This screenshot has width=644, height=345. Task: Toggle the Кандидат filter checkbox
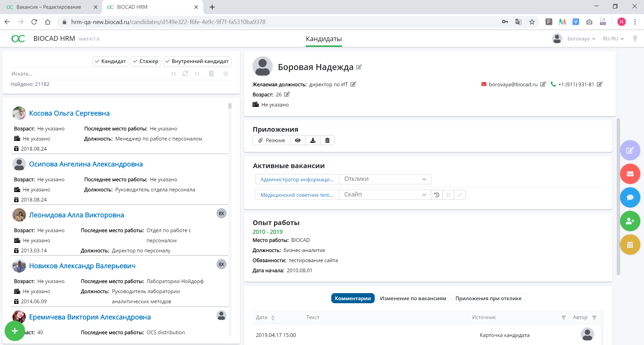(x=110, y=61)
